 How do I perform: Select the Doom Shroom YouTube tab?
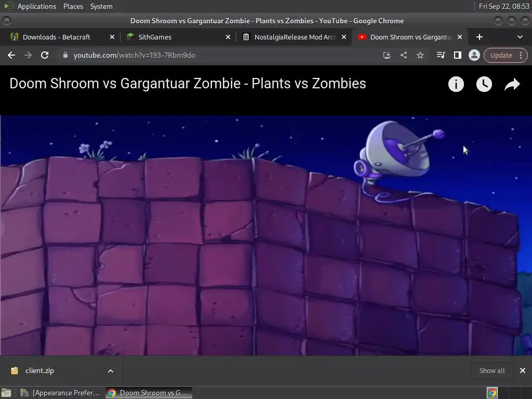[411, 37]
